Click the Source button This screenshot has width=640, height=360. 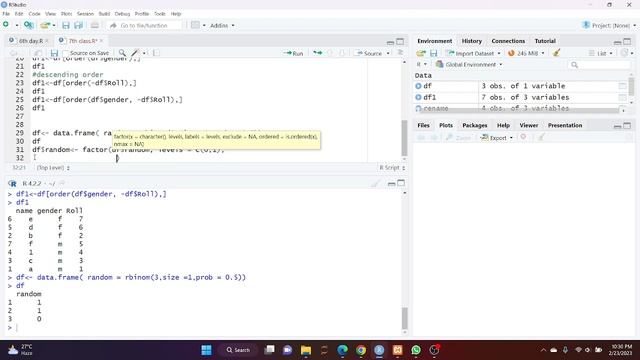[x=369, y=53]
